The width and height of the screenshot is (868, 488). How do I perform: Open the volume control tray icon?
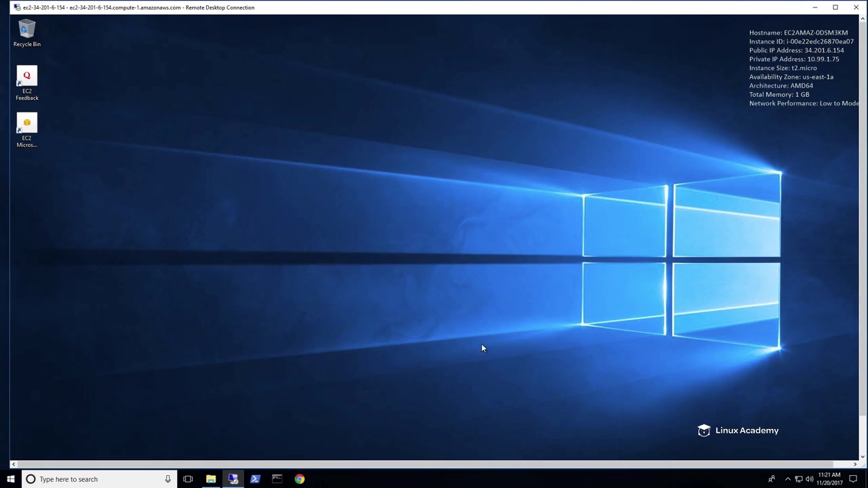point(809,479)
